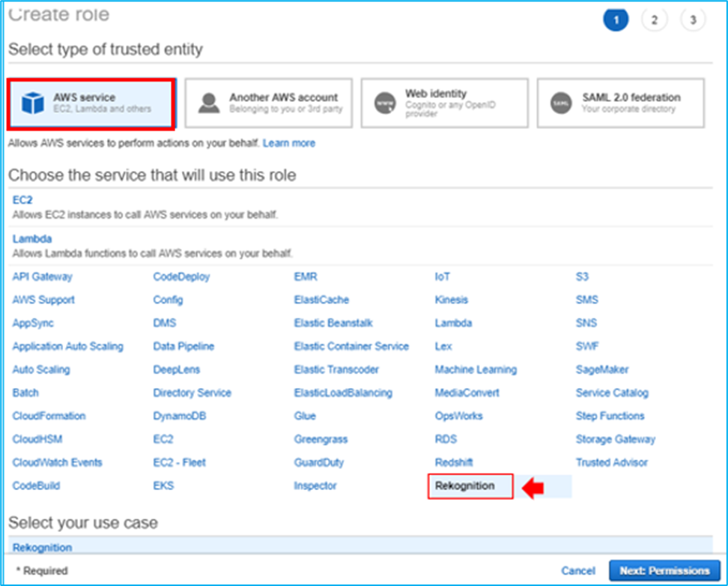Go to step 1 indicator
Image resolution: width=728 pixels, height=586 pixels.
tap(616, 20)
